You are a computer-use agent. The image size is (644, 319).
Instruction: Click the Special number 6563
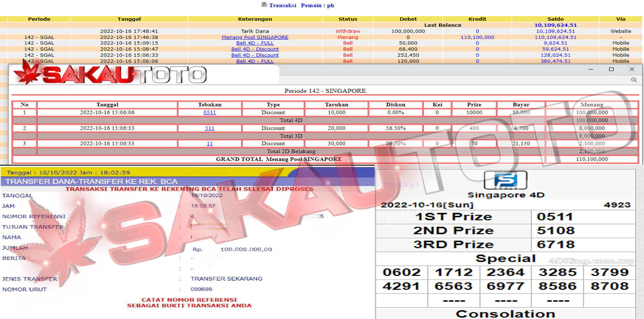pos(453,286)
